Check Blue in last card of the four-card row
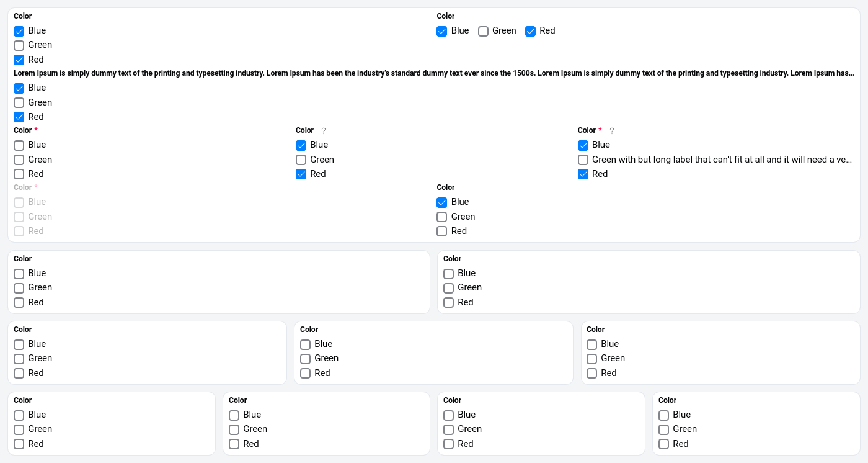This screenshot has width=868, height=463. tap(664, 415)
